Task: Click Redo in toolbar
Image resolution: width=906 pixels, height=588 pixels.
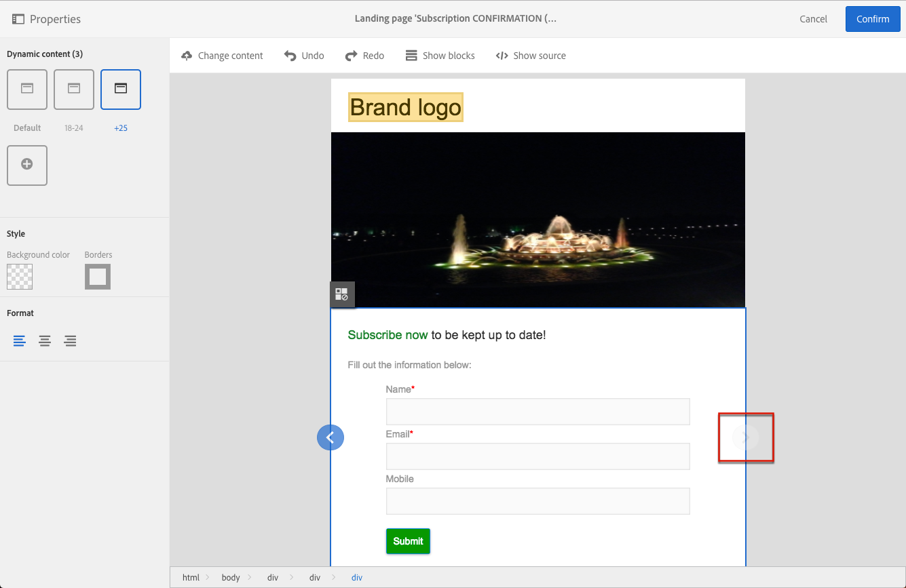Action: tap(364, 56)
